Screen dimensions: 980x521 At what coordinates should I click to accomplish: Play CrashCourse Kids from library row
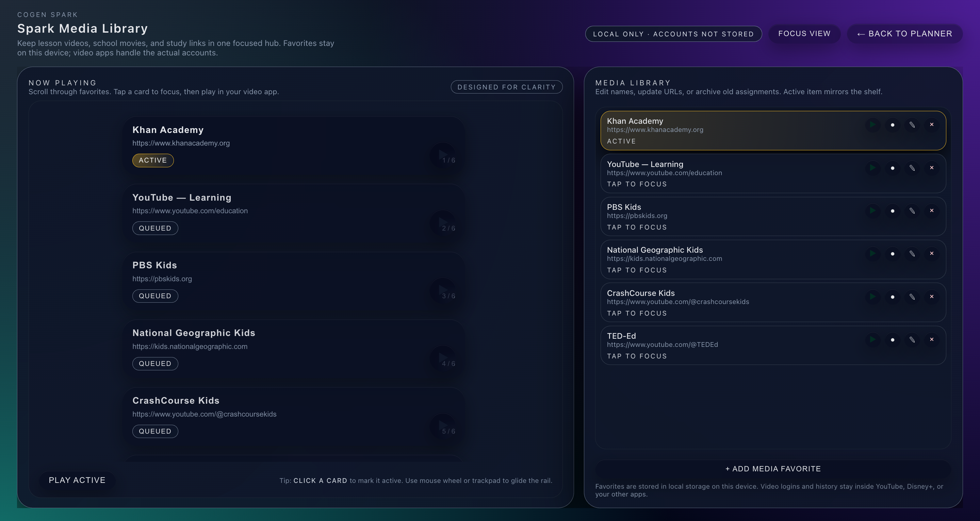(873, 297)
